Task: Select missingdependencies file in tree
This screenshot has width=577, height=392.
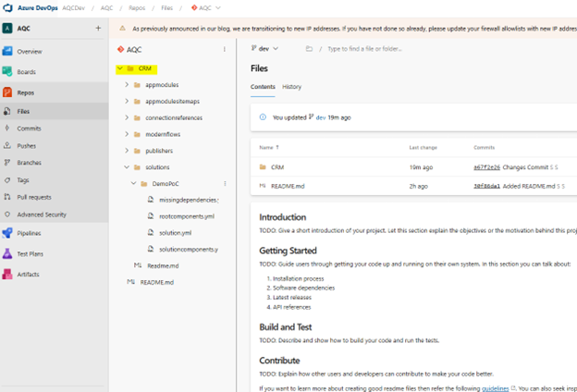Action: click(x=189, y=200)
